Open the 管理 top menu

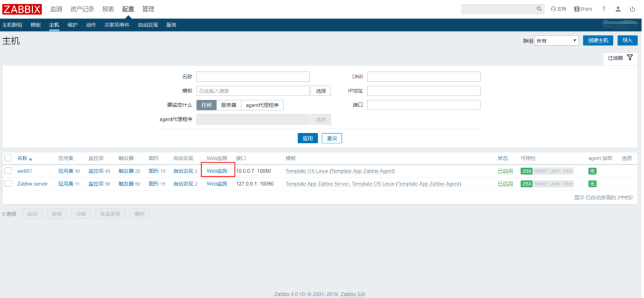pos(148,9)
